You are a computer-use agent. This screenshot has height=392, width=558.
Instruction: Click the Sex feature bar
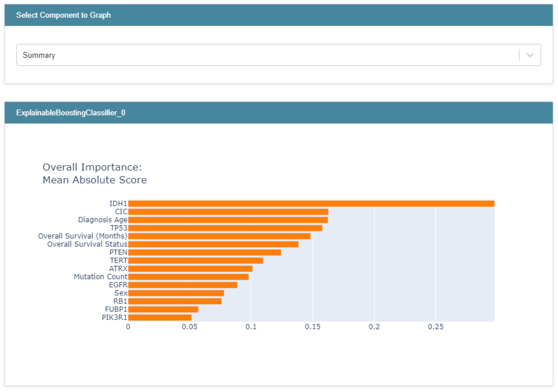176,293
